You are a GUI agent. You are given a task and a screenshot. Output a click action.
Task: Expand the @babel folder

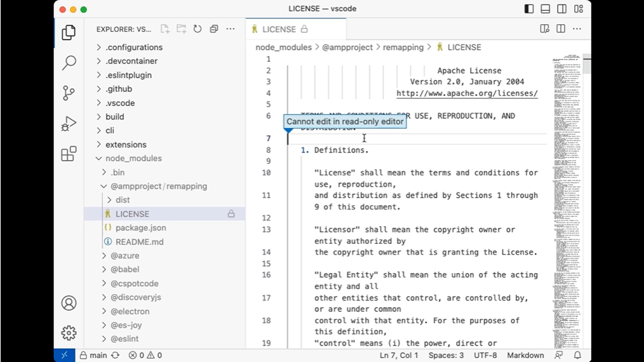164,269
